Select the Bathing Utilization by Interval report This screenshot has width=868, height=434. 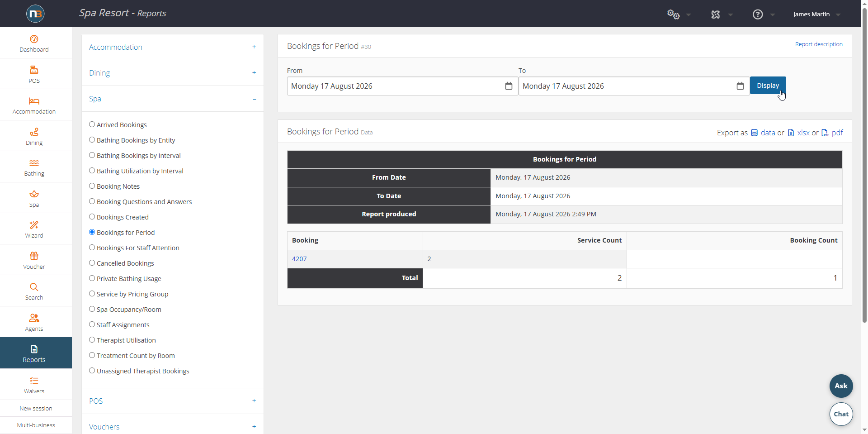92,171
